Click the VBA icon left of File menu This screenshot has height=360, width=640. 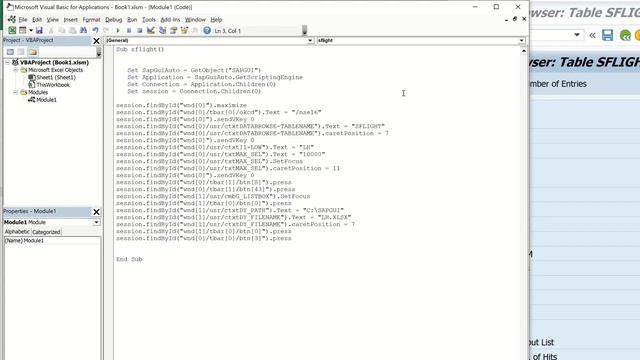pos(12,19)
